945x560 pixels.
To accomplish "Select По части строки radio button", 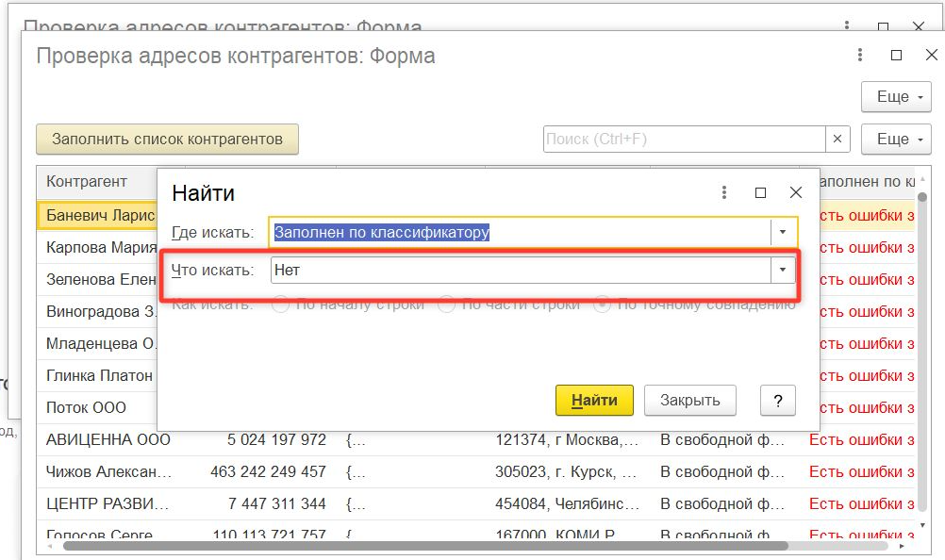I will tap(446, 305).
